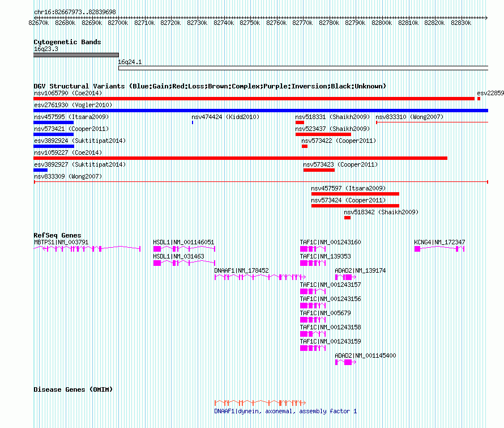Viewport: 504px width, 428px height.
Task: Click the 16q24.1 cytogenetic band bar
Action: [303, 68]
